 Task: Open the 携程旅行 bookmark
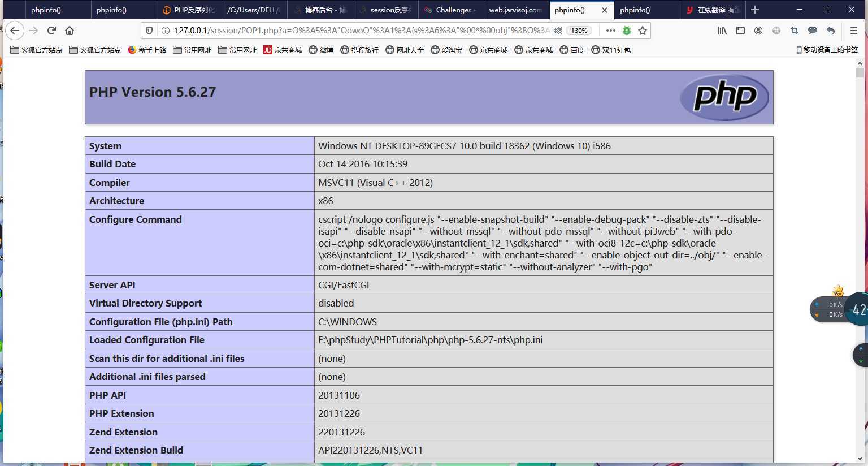point(359,50)
